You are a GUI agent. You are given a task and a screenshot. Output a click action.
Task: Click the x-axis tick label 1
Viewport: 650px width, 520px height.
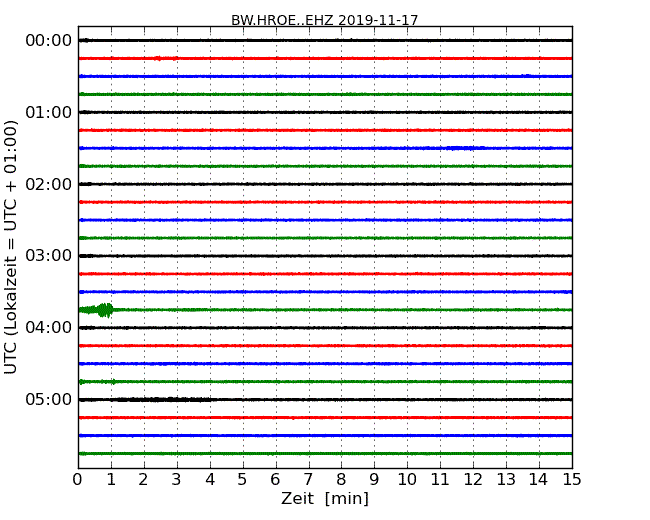coord(111,480)
